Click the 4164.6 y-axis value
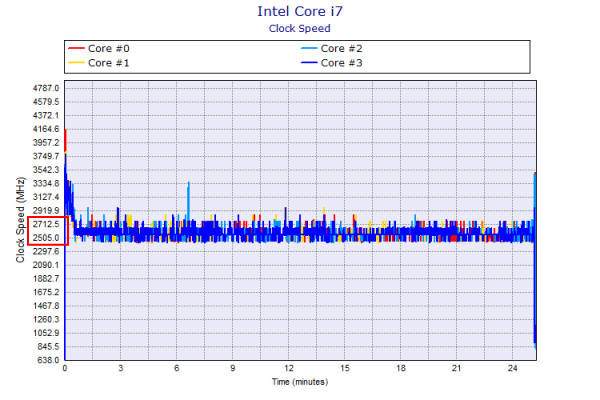The width and height of the screenshot is (600, 400). tap(46, 129)
